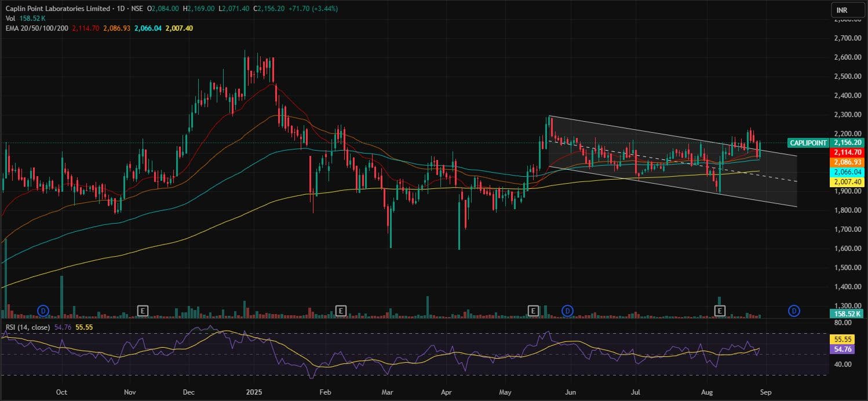Click the green 2,156.20 current price label
Viewport: 868px width, 401px height.
pos(848,143)
